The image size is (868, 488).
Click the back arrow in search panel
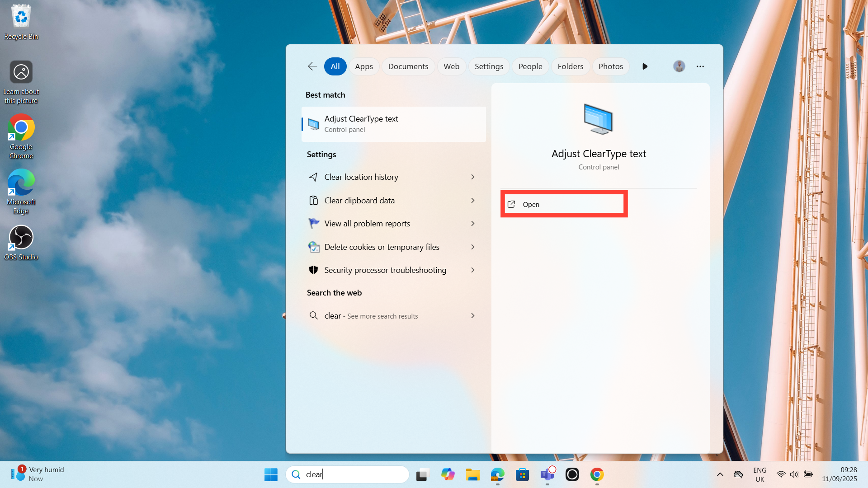click(312, 66)
